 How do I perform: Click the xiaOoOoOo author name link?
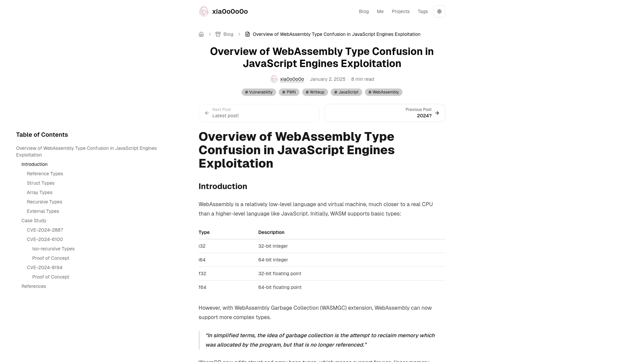(x=292, y=79)
